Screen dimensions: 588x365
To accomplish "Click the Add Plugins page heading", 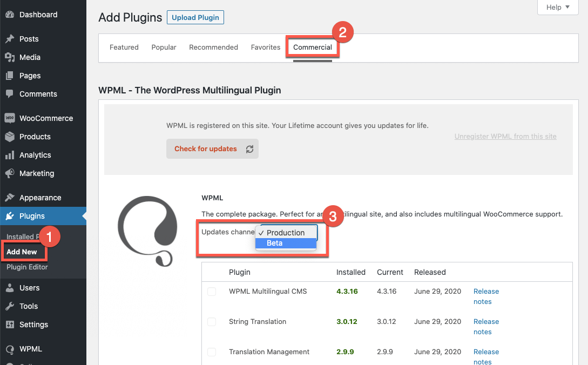I will 130,17.
